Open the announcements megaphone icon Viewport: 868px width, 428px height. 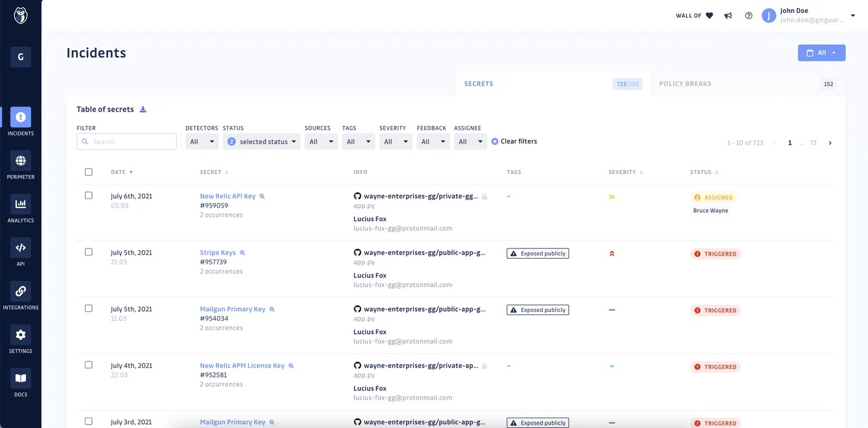728,16
